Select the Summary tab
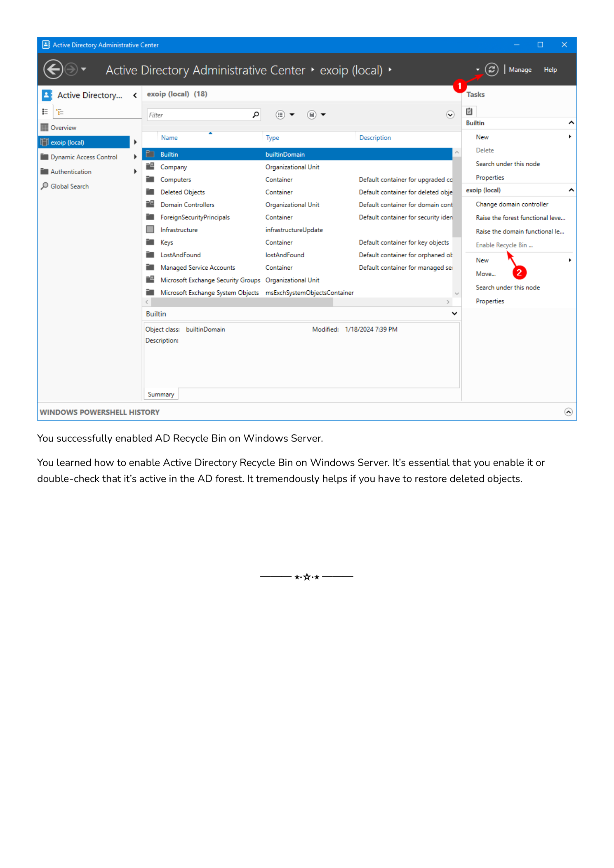 [x=161, y=394]
